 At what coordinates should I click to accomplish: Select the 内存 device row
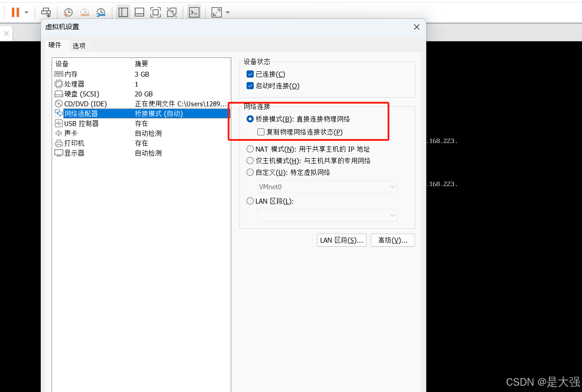141,74
